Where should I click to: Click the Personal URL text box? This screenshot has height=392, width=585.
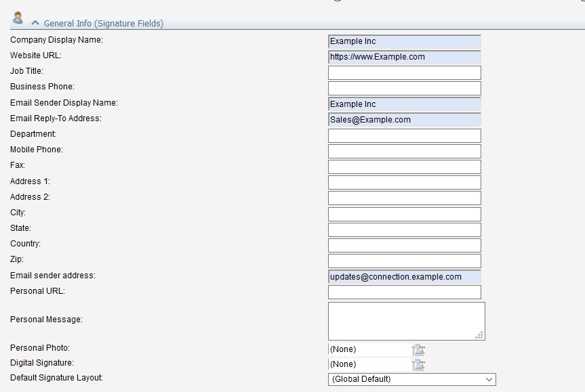coord(405,292)
